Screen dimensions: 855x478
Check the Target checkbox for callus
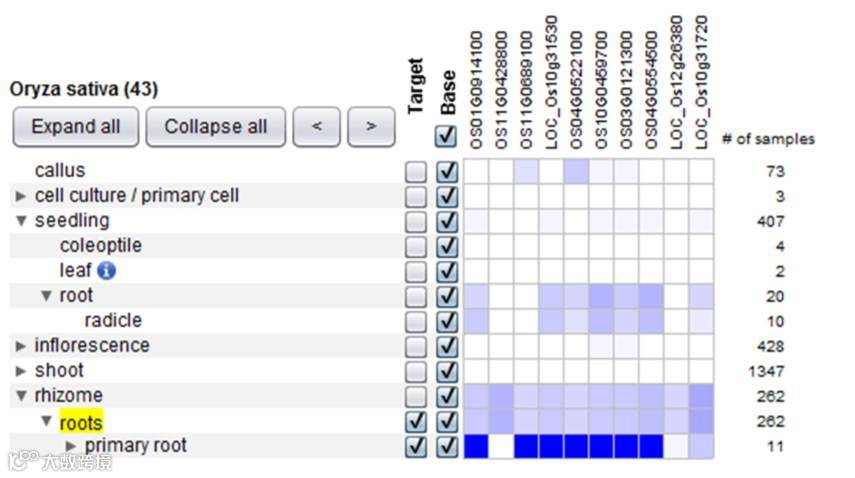416,172
